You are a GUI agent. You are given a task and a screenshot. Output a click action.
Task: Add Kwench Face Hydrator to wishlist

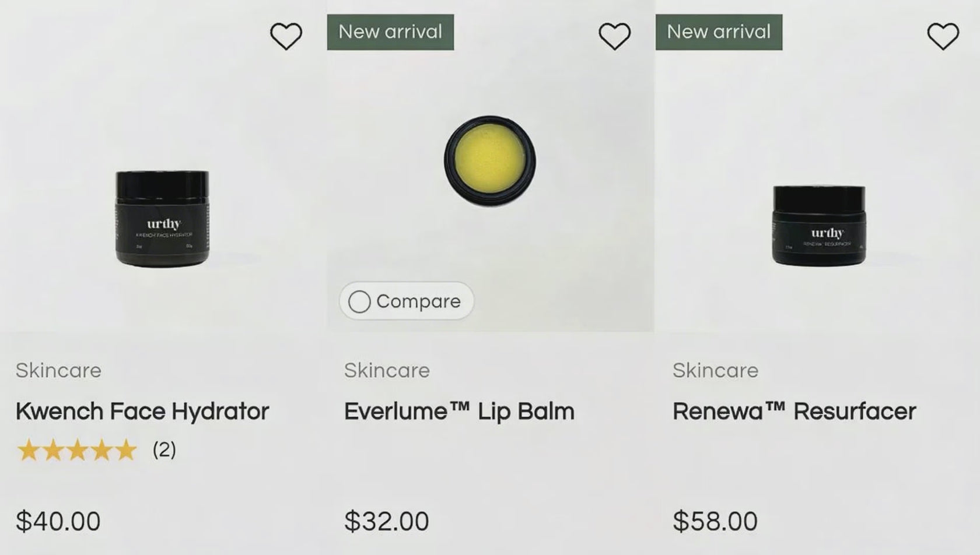click(x=286, y=36)
